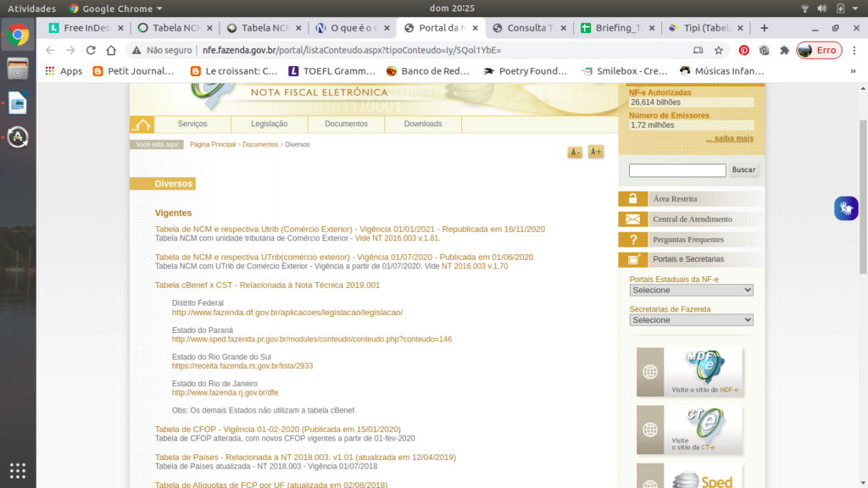The height and width of the screenshot is (488, 868).
Task: Reload the page using the refresh icon
Action: click(x=110, y=50)
